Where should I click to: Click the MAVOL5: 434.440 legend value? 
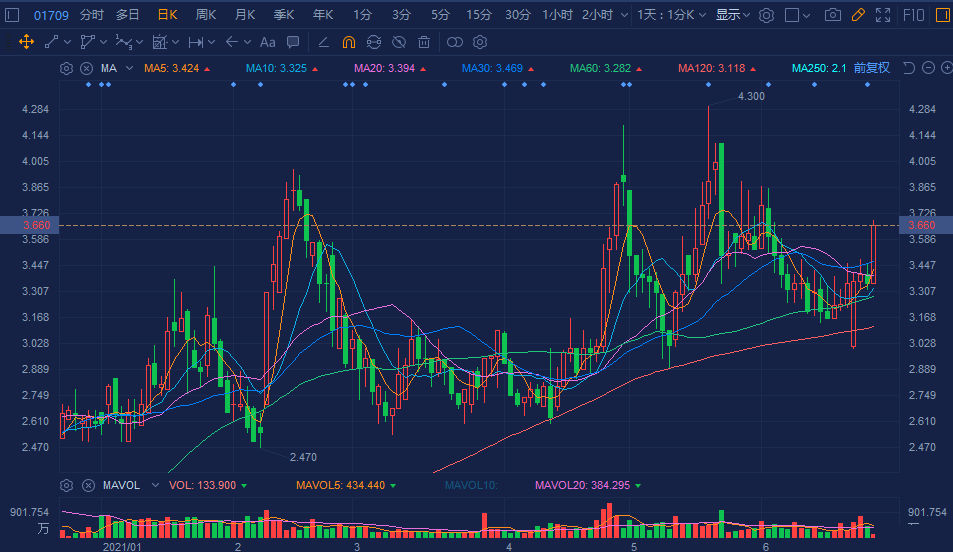(340, 485)
